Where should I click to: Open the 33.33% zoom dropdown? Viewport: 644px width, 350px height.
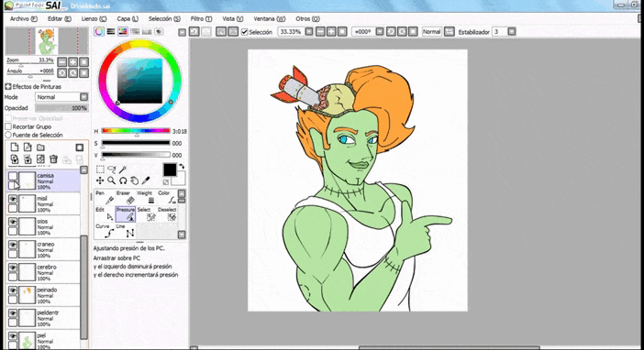(x=309, y=31)
